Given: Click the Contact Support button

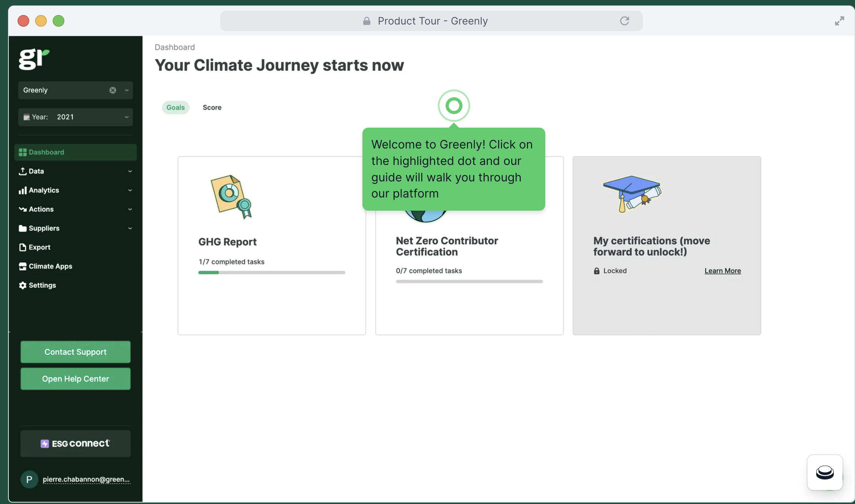Looking at the screenshot, I should tap(75, 352).
